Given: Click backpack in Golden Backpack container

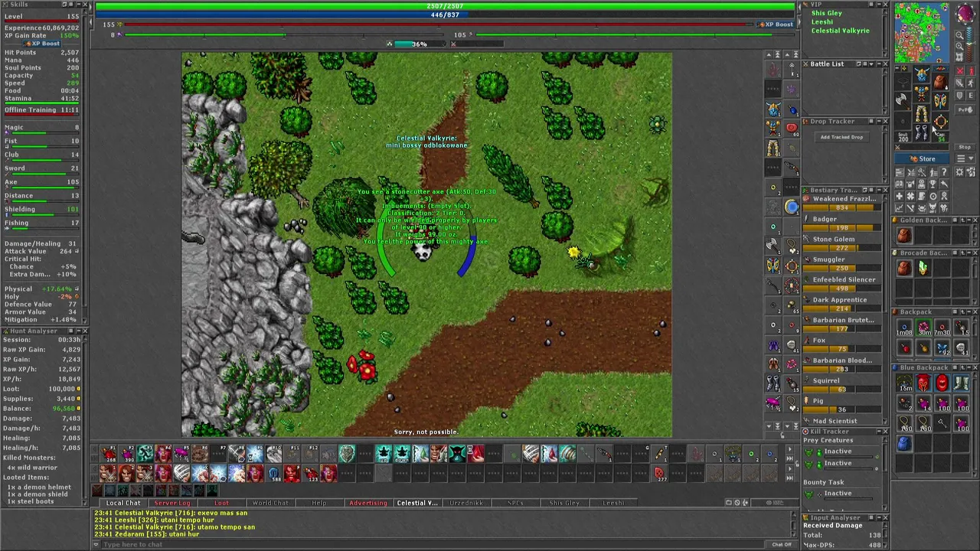Looking at the screenshot, I should coord(904,236).
